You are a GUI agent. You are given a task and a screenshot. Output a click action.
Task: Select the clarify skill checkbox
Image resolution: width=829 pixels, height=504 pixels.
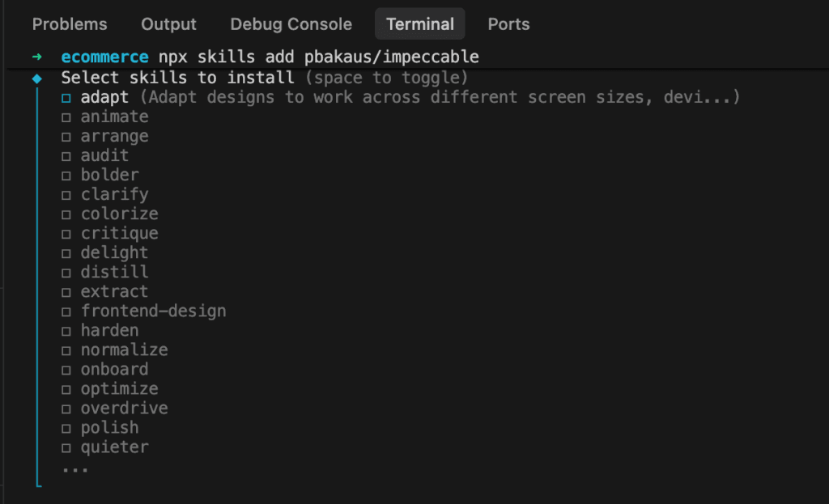pos(66,195)
